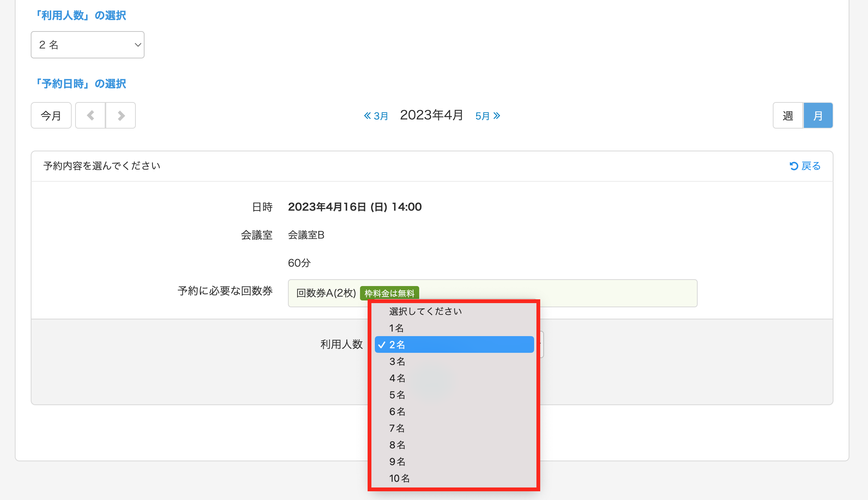868x500 pixels.
Task: Open the 利用人数 dropdown showing 2 名
Action: pyautogui.click(x=87, y=45)
